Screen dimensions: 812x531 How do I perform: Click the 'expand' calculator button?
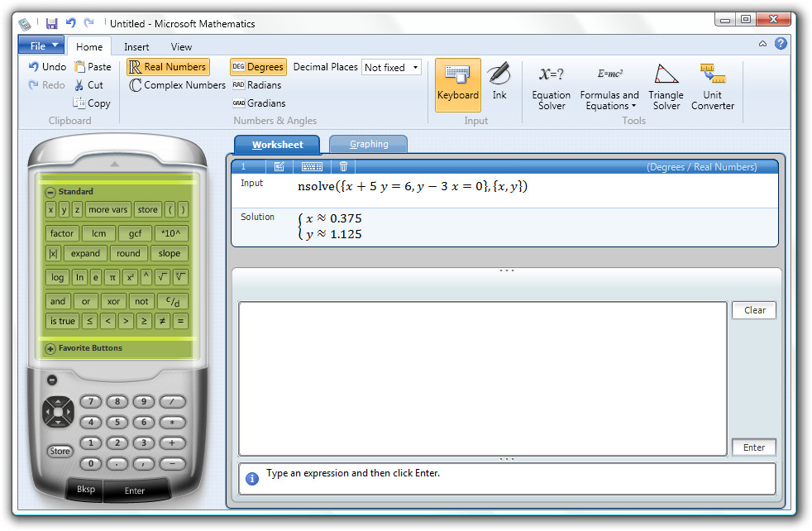click(85, 254)
